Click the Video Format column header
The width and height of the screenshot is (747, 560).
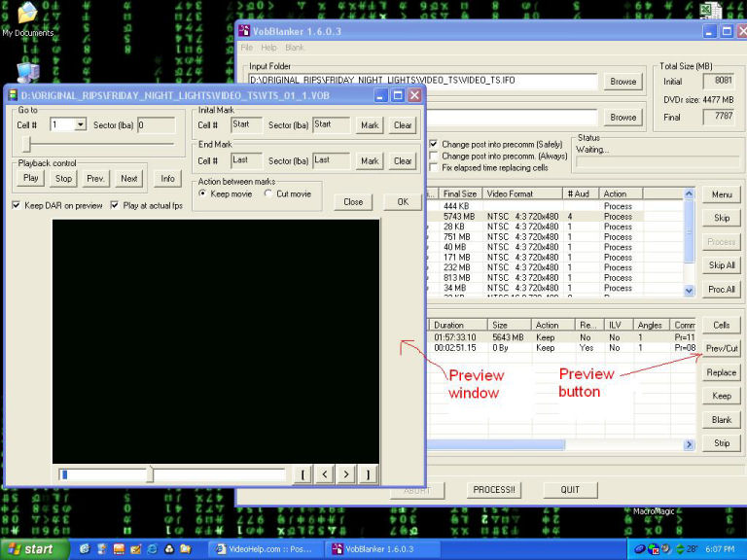(522, 193)
